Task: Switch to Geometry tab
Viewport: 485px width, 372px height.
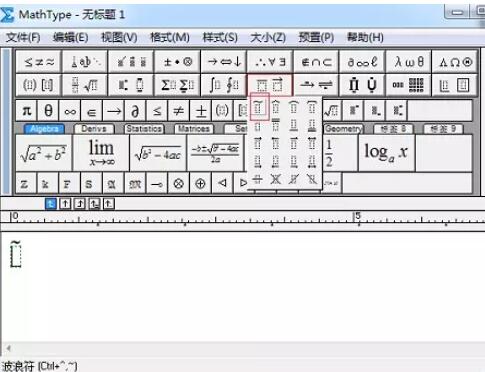Action: point(344,129)
